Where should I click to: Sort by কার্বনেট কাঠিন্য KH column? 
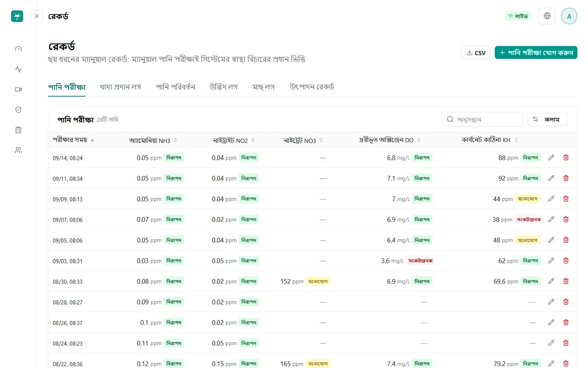(x=490, y=140)
